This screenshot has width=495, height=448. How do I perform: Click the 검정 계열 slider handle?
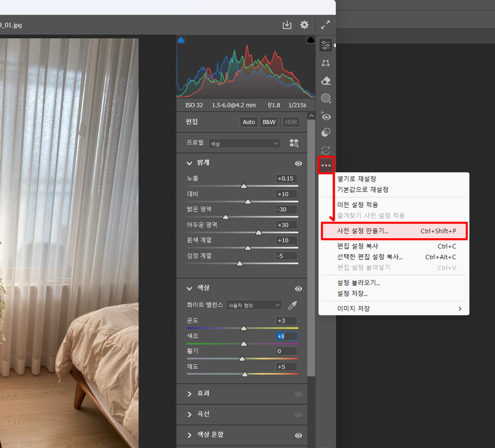click(240, 263)
